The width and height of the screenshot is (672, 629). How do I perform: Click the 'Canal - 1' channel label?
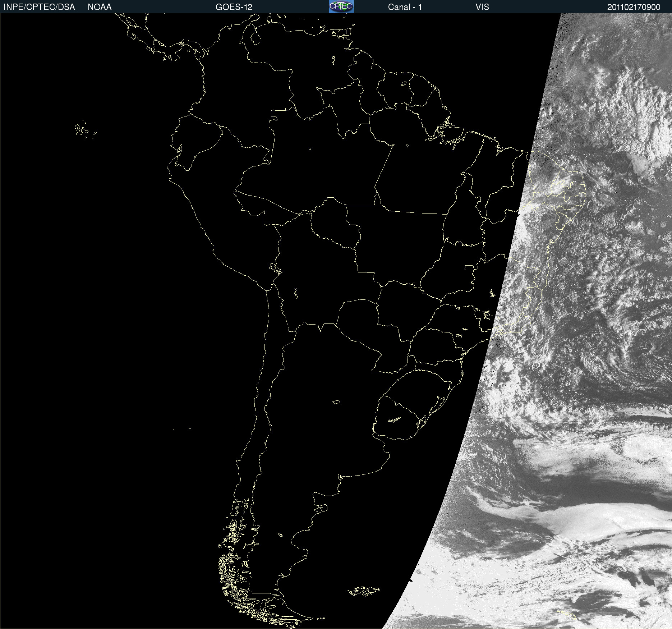(x=405, y=7)
